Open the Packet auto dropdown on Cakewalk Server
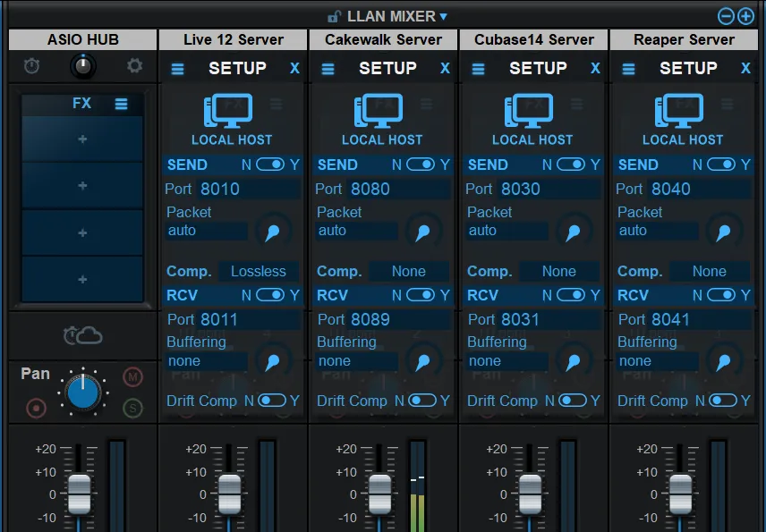Viewport: 766px width, 532px height. click(x=358, y=231)
